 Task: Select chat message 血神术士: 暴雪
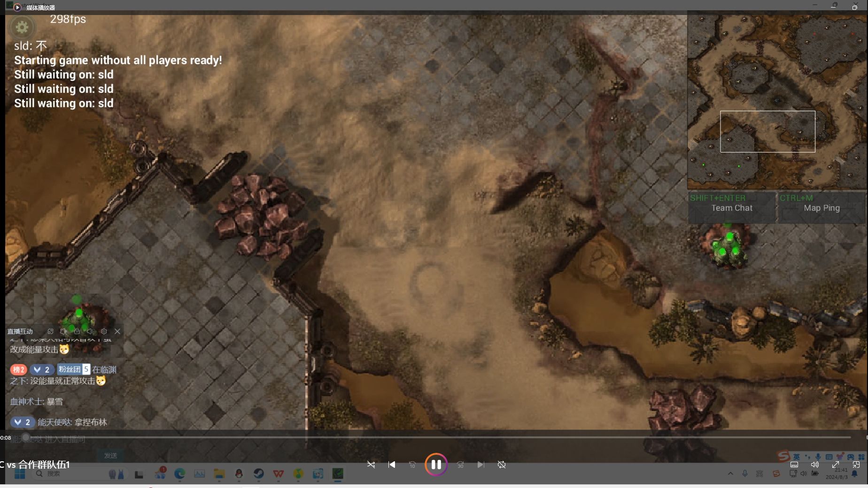point(37,402)
